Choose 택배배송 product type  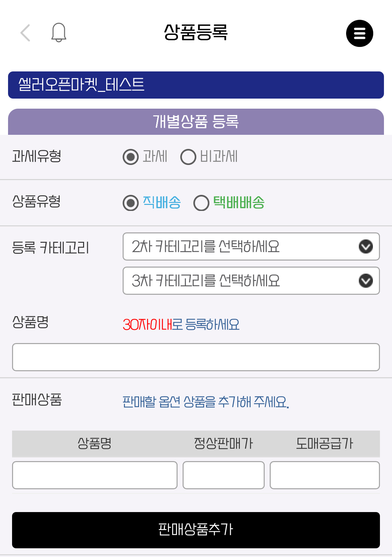click(201, 203)
